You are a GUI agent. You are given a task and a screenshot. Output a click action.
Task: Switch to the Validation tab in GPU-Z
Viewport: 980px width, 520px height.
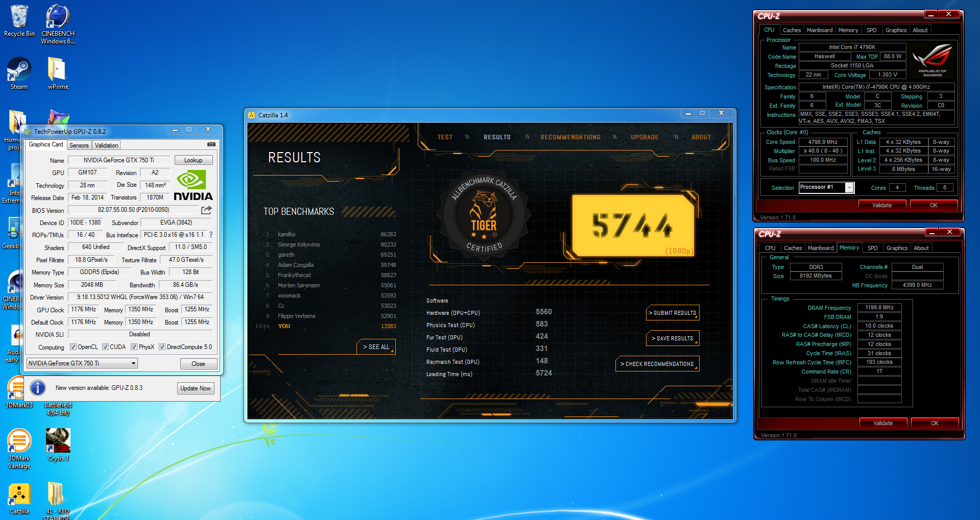tap(106, 145)
